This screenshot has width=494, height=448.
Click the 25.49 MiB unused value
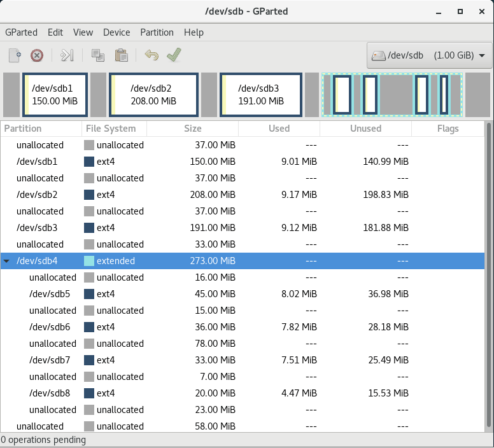click(388, 360)
